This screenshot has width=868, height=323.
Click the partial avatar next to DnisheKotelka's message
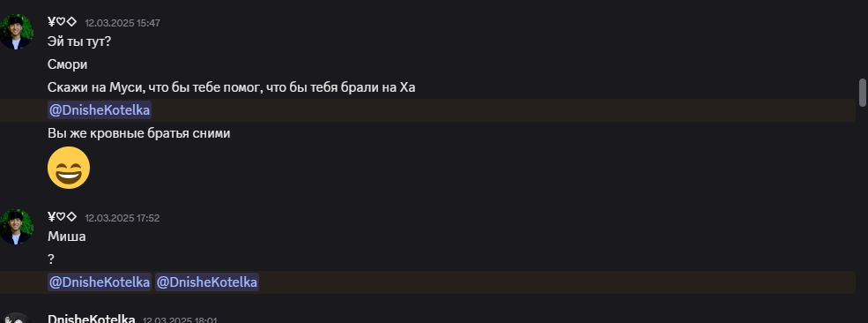pos(17,318)
